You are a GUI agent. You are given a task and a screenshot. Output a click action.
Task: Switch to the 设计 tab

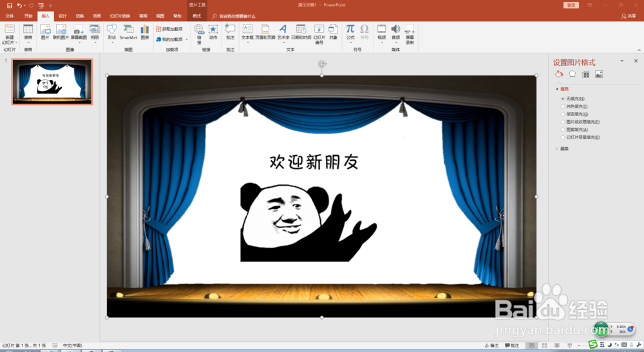coord(62,16)
